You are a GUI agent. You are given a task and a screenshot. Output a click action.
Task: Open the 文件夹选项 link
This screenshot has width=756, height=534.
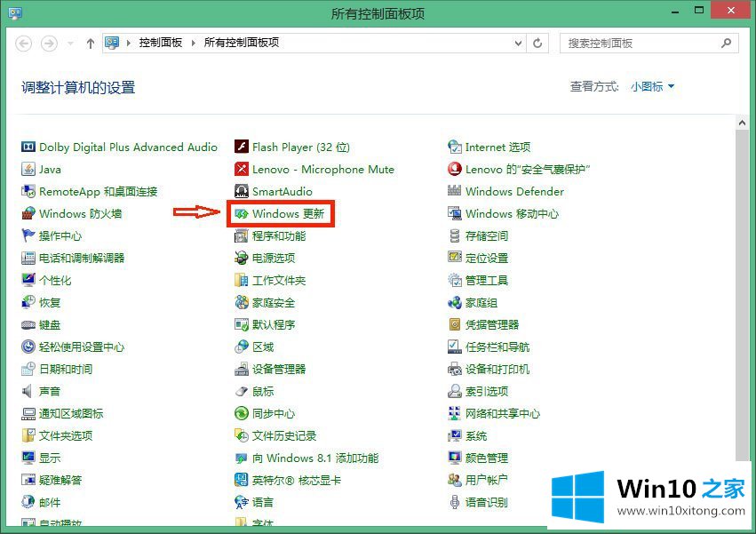tap(66, 435)
